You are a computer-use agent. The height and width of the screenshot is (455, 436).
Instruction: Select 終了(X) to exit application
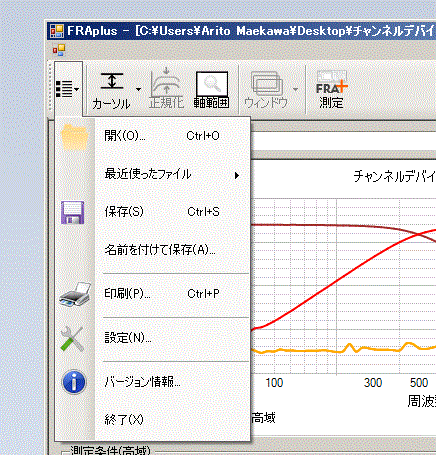(x=124, y=419)
